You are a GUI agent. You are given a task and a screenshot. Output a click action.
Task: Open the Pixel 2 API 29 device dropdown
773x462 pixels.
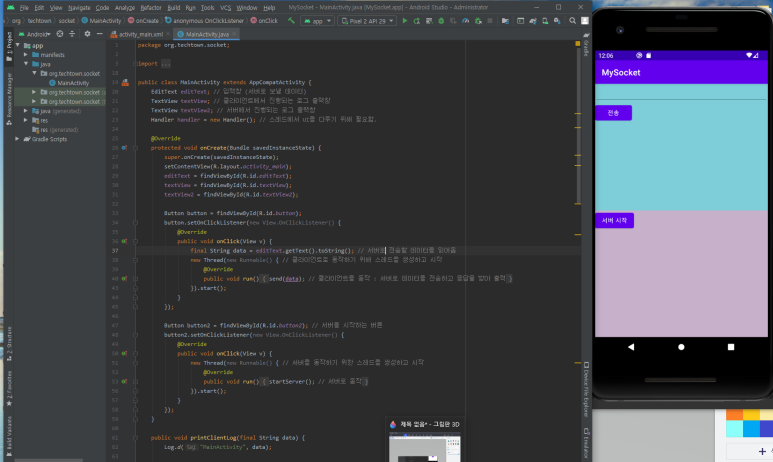(x=367, y=21)
